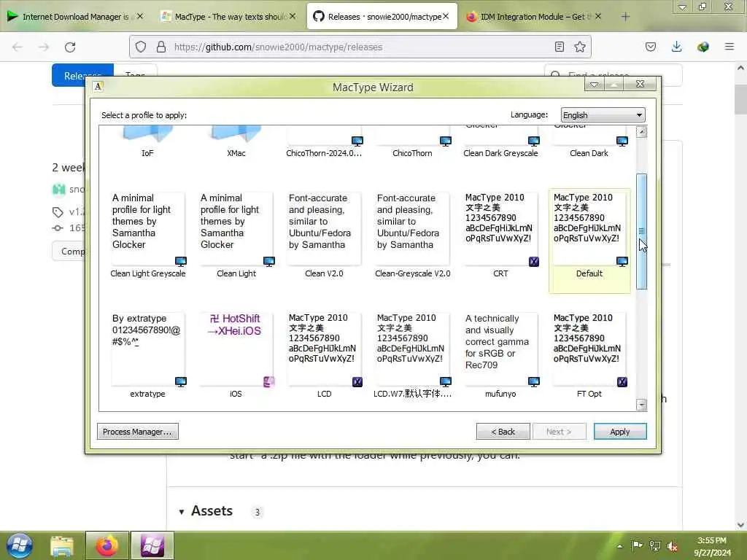This screenshot has width=747, height=560.
Task: Click monitor icon on Clean Light profile
Action: (x=269, y=262)
